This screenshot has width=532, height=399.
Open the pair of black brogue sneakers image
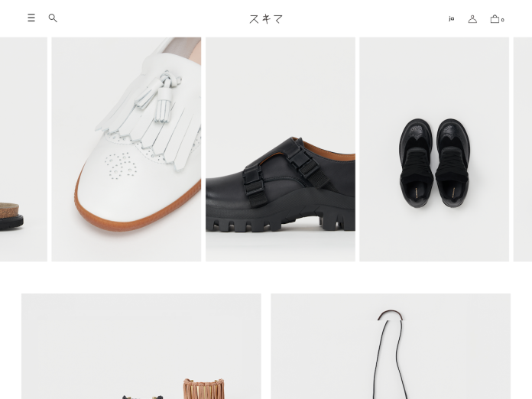(x=434, y=149)
